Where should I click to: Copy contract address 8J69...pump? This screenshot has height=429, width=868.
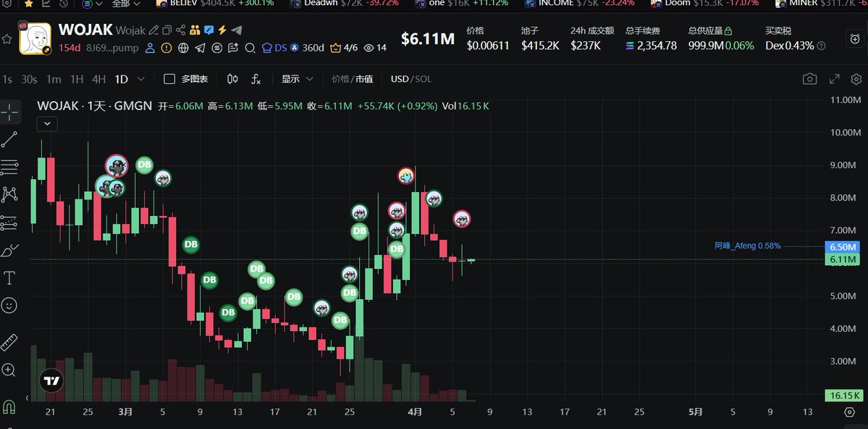pyautogui.click(x=112, y=49)
